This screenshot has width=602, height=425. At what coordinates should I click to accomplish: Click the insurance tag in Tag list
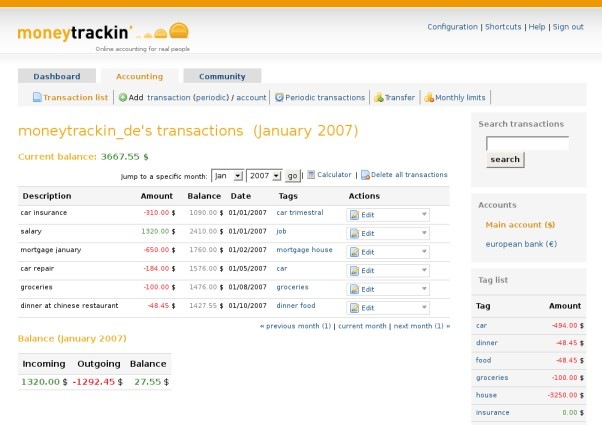point(492,412)
